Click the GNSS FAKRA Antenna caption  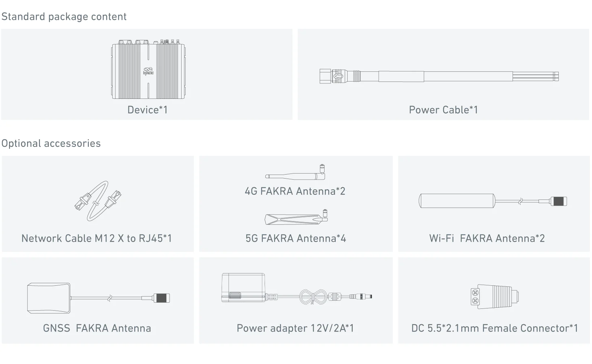(97, 328)
